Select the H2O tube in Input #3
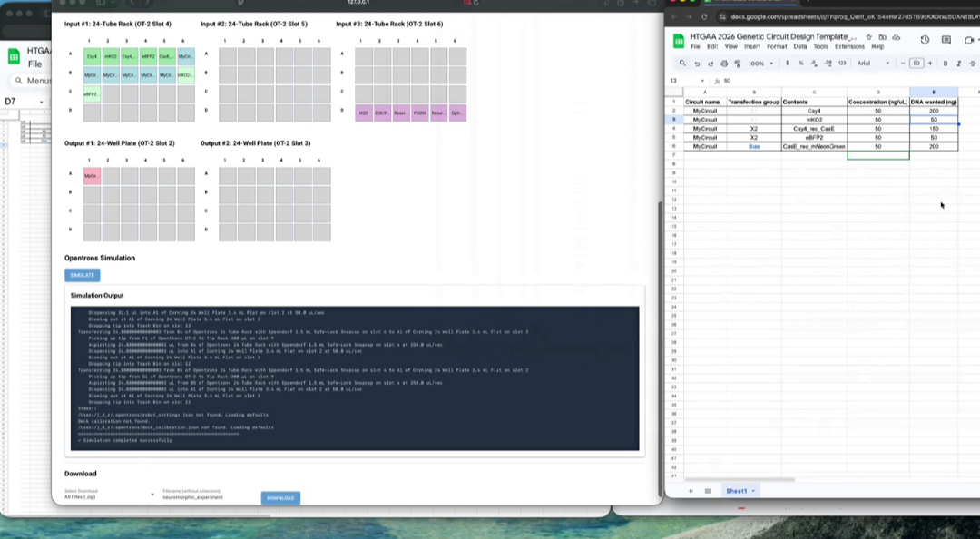Viewport: 980px width, 539px height. pyautogui.click(x=363, y=113)
